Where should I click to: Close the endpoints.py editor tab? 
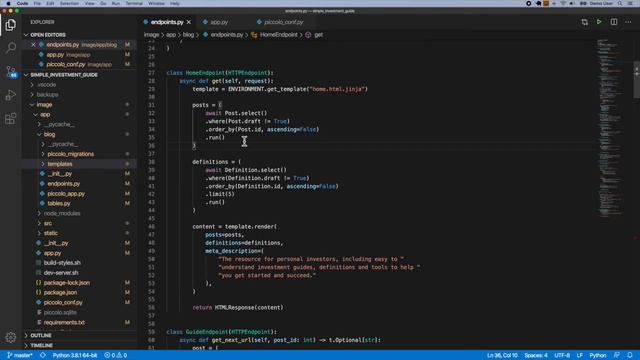click(189, 22)
